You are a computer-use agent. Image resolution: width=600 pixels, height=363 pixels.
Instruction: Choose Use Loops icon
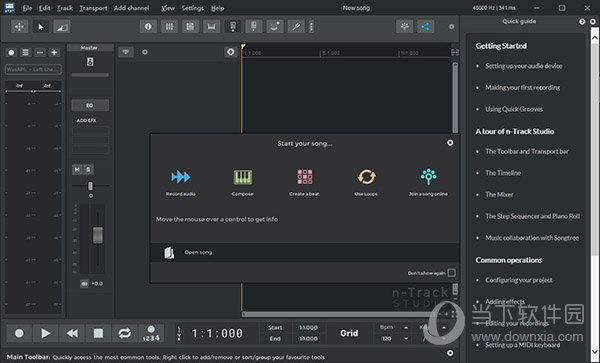pos(366,182)
